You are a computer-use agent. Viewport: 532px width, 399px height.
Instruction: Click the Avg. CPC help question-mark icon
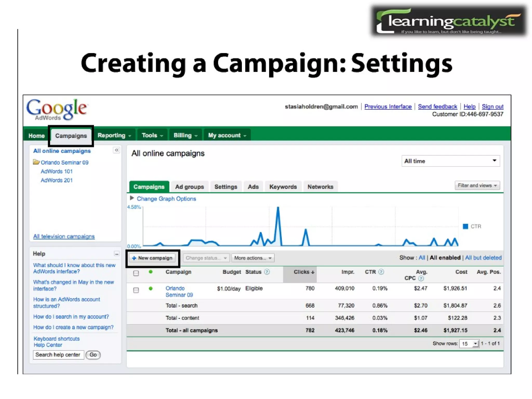point(421,278)
